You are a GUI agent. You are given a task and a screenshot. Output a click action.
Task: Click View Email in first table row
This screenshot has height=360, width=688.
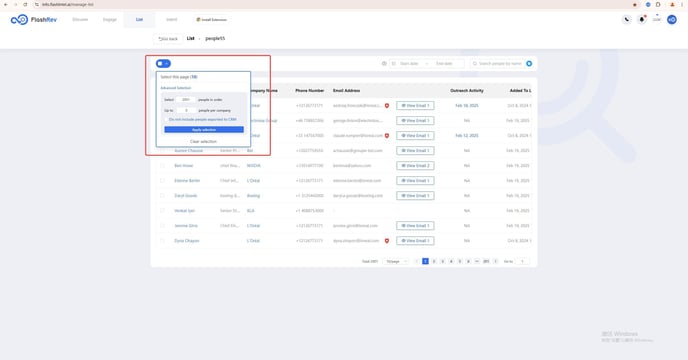(x=415, y=105)
